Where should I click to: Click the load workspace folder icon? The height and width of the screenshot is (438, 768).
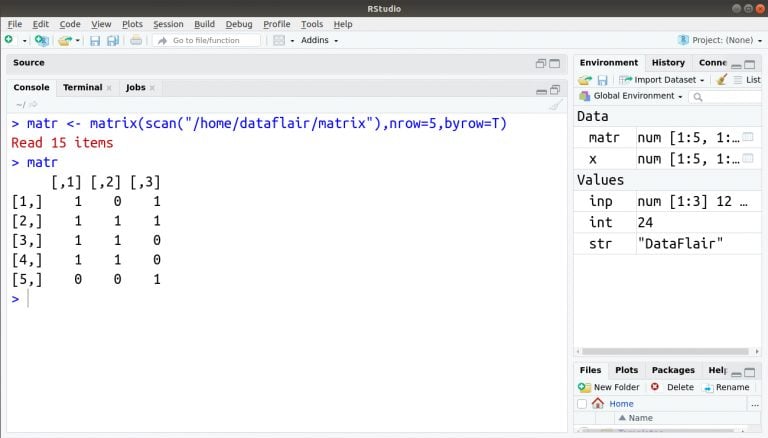(x=585, y=80)
